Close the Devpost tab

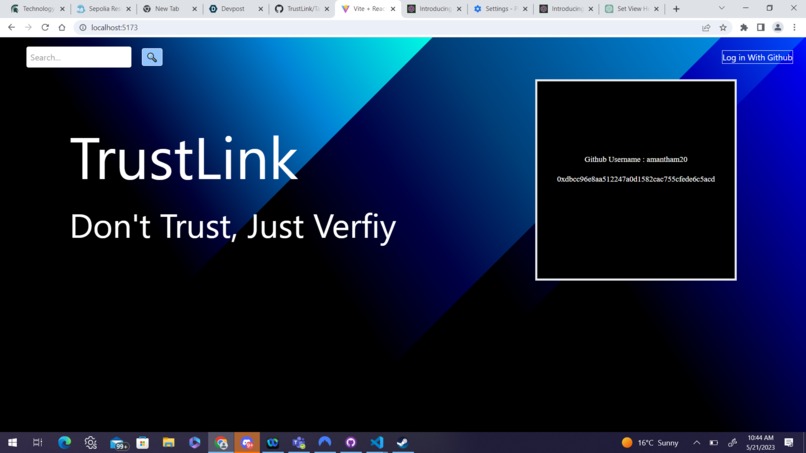coord(260,9)
